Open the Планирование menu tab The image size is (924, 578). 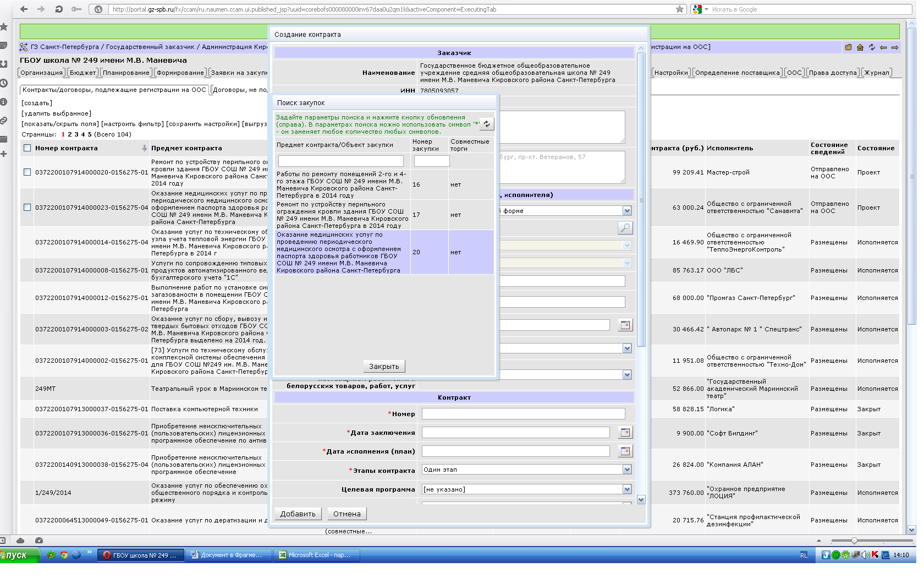(126, 73)
